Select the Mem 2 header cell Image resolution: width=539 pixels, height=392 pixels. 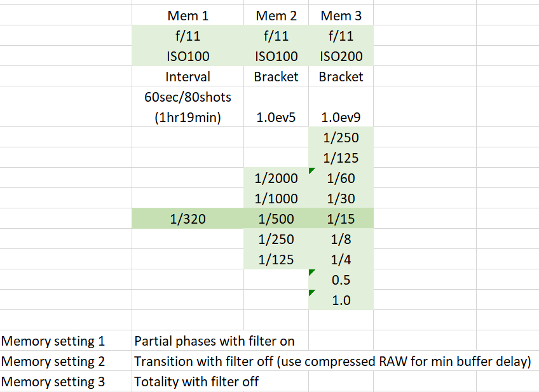276,15
